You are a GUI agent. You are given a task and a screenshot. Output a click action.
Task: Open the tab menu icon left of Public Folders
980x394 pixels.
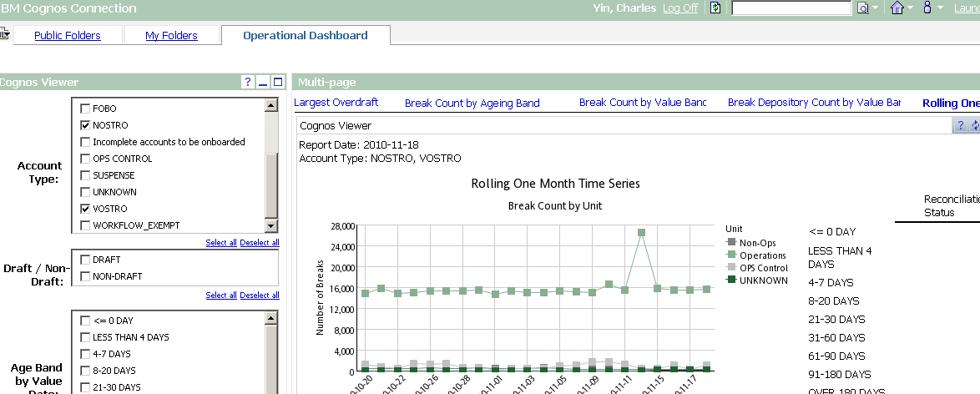pyautogui.click(x=4, y=33)
